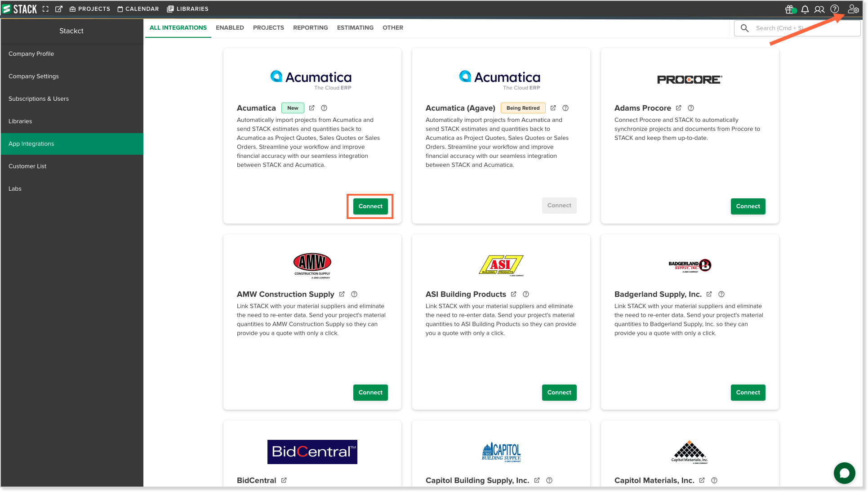Image resolution: width=868 pixels, height=492 pixels.
Task: Open BidCentral external link icon
Action: click(284, 480)
